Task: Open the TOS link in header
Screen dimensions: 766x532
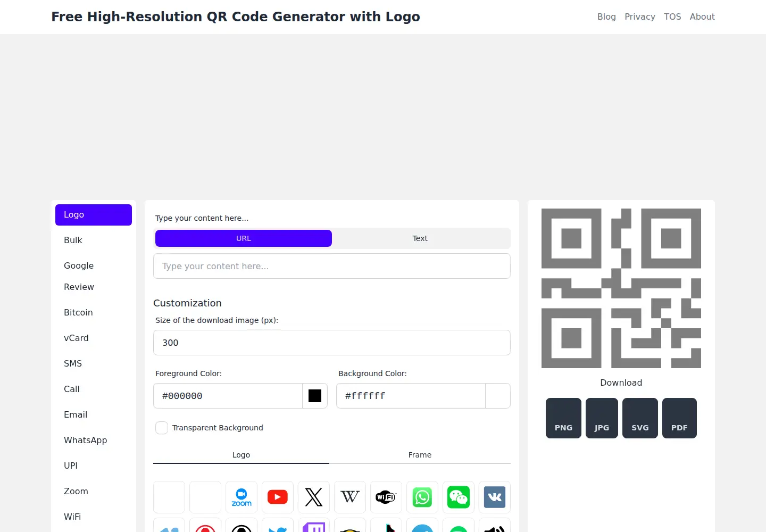Action: point(672,16)
